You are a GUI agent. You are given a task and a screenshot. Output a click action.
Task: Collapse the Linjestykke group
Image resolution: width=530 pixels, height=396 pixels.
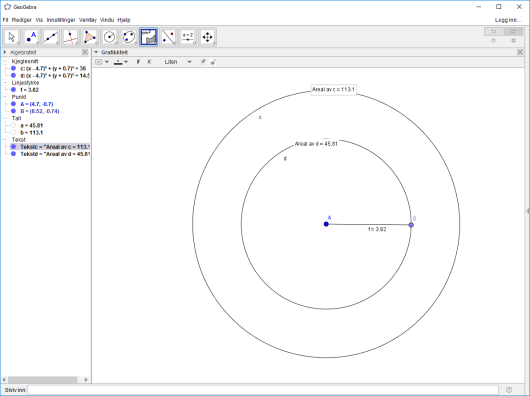pos(5,82)
